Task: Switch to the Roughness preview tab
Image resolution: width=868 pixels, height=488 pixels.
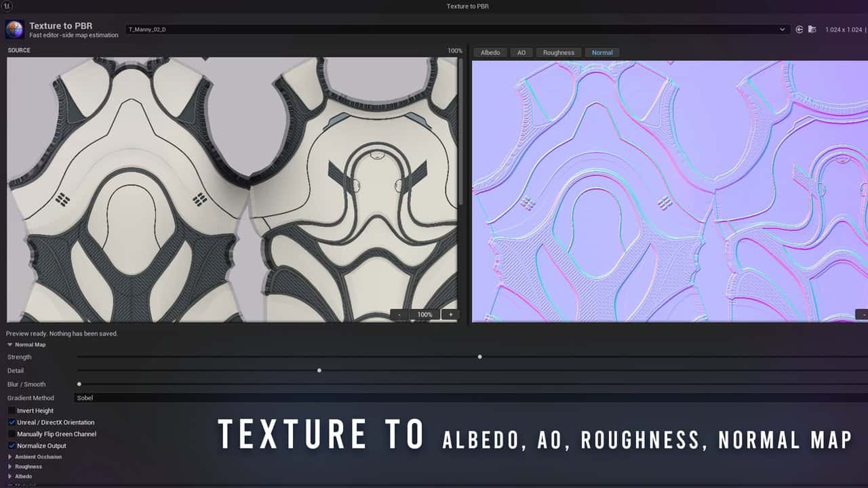Action: point(559,52)
